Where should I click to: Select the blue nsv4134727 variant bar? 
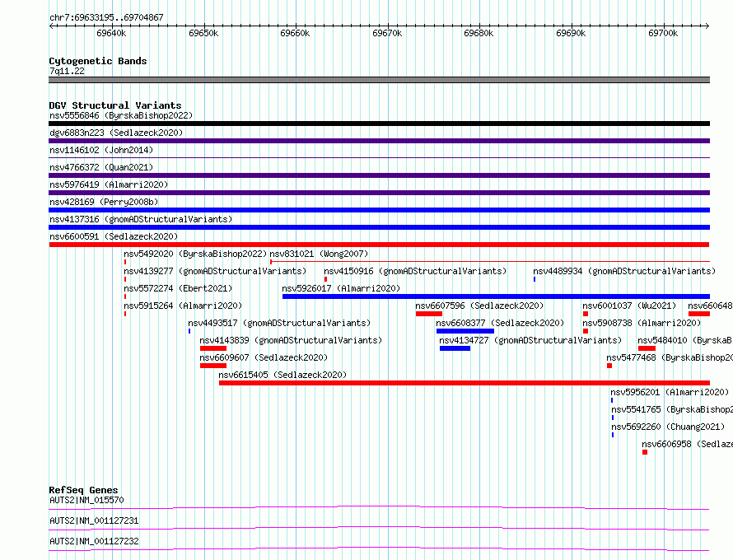[455, 348]
